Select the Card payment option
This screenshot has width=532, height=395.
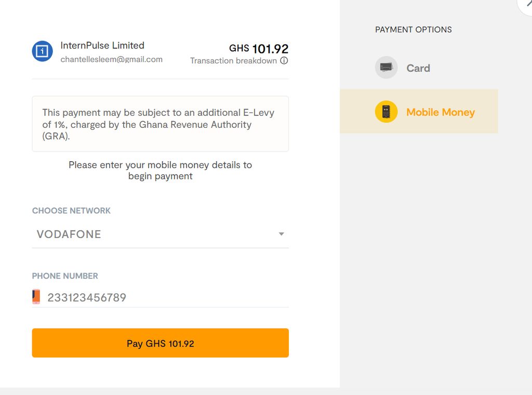(x=418, y=68)
